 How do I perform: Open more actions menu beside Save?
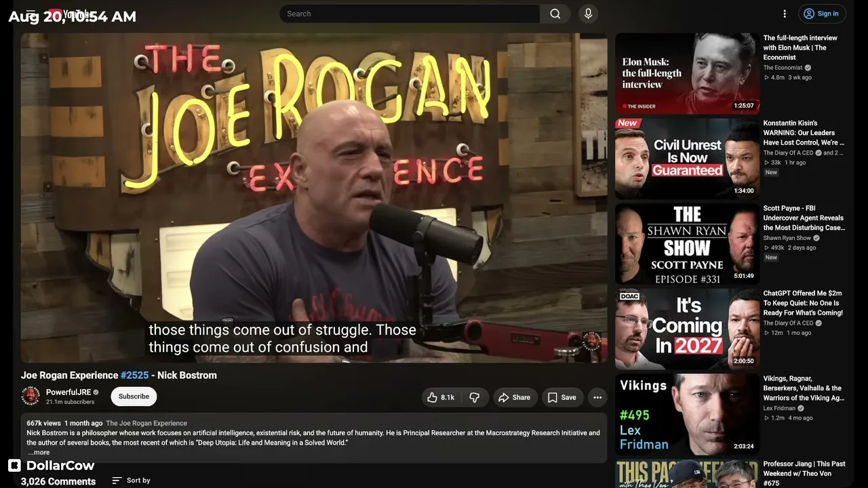tap(597, 398)
